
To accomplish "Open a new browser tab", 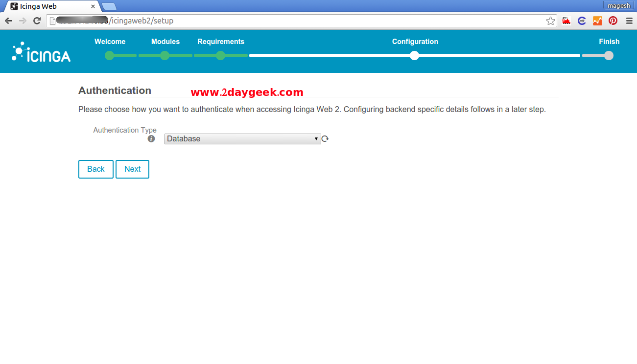I will coord(109,6).
